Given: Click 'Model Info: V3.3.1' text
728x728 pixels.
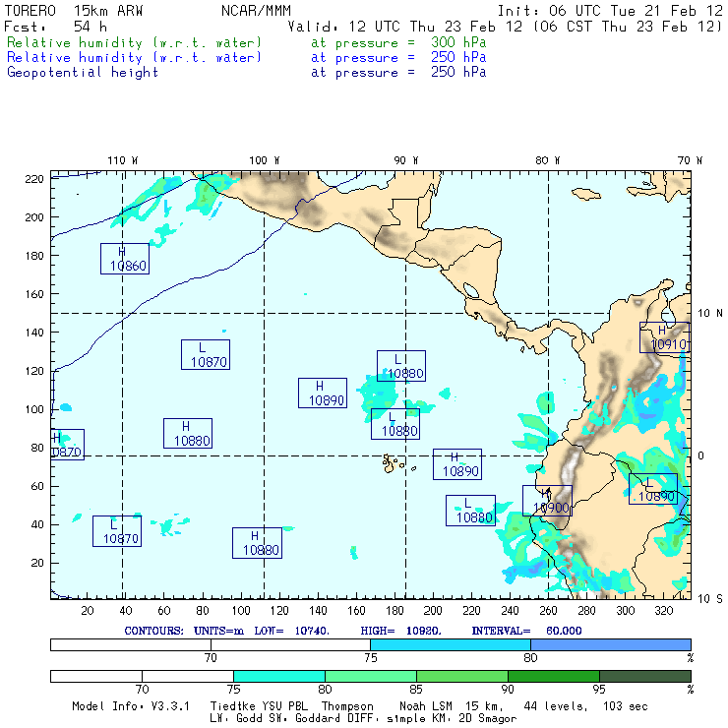Looking at the screenshot, I should point(131,706).
